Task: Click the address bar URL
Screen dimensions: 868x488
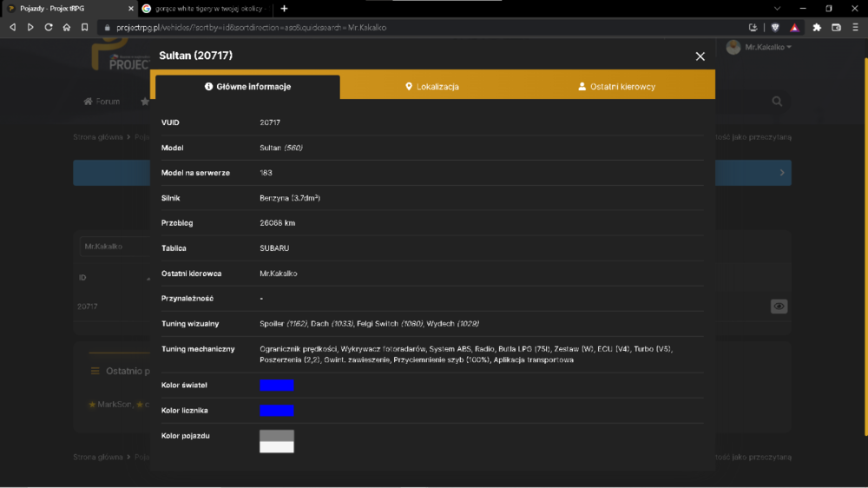Action: pos(252,27)
